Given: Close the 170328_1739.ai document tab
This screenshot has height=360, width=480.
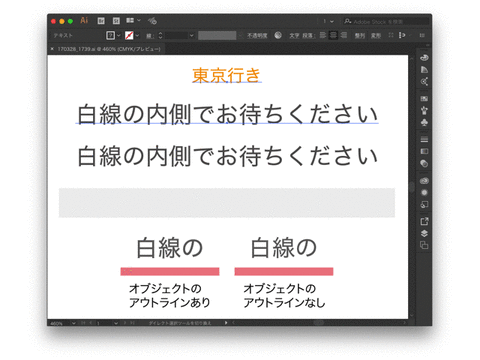Looking at the screenshot, I should tap(52, 49).
